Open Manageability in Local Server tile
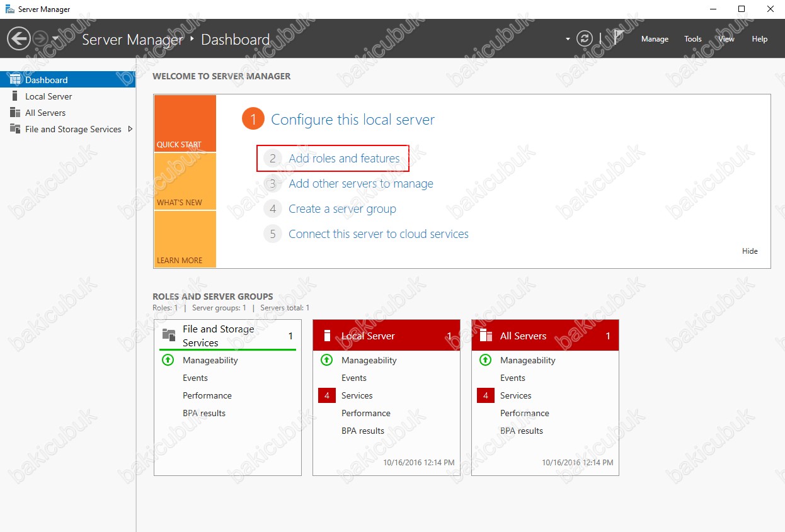 369,360
